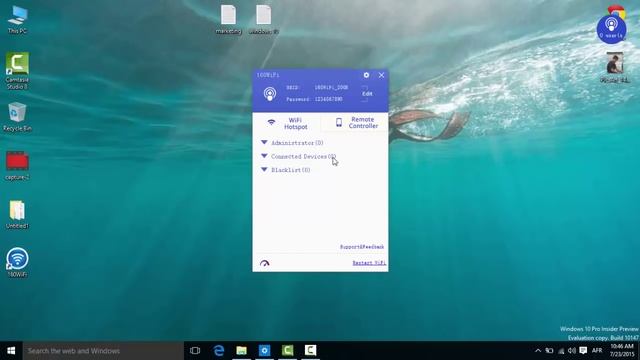Collapse the Blacklist section triangle

tap(264, 169)
